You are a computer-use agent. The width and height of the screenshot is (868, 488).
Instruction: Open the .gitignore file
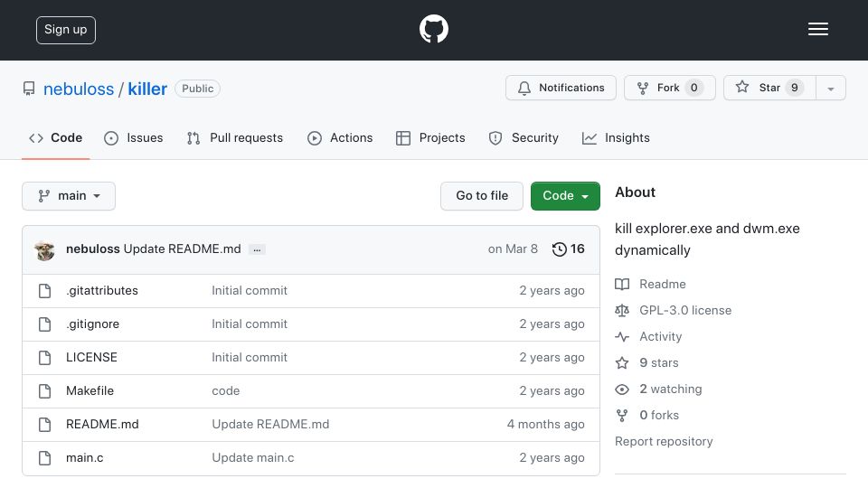point(92,324)
